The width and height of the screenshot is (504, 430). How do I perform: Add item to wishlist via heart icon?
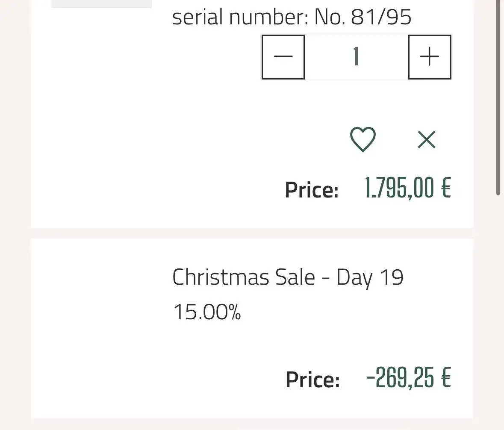pyautogui.click(x=363, y=139)
